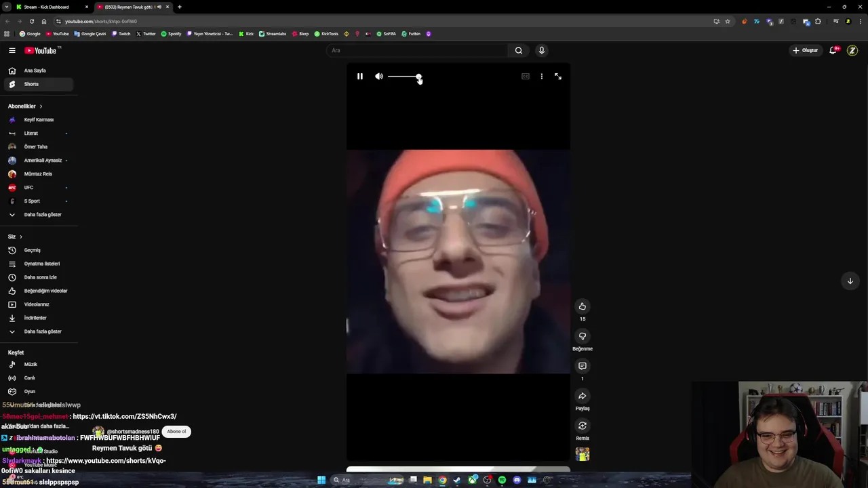Image resolution: width=868 pixels, height=488 pixels.
Task: Toggle captions in the Shorts player
Action: [526, 77]
